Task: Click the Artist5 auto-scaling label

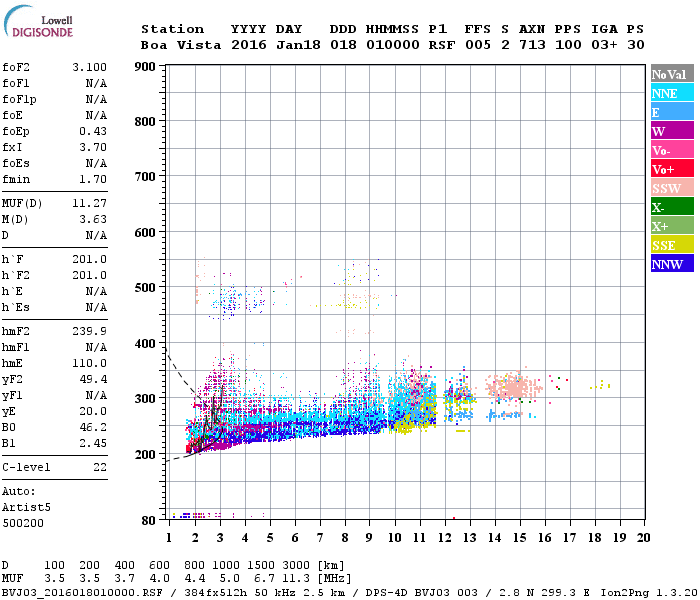Action: 26,508
